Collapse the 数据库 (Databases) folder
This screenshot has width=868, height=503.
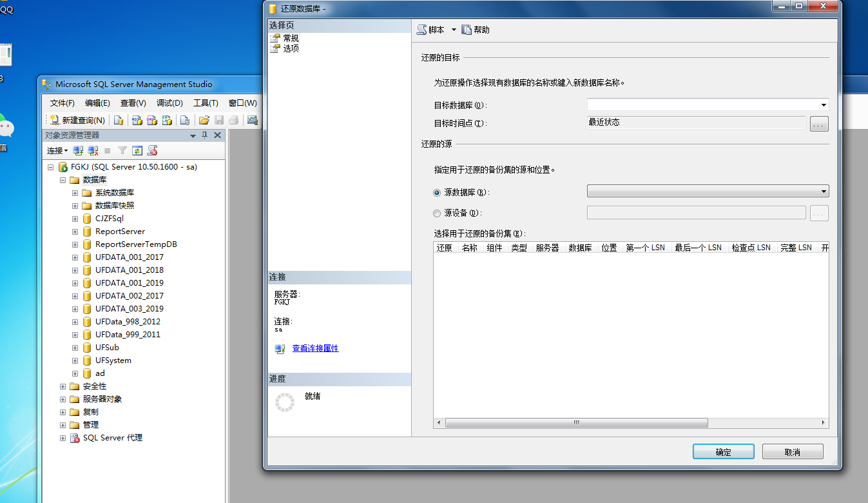pos(63,180)
